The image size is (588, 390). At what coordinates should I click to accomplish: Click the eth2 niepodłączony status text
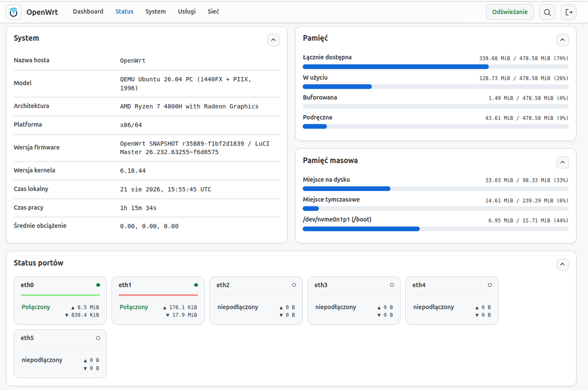click(238, 307)
